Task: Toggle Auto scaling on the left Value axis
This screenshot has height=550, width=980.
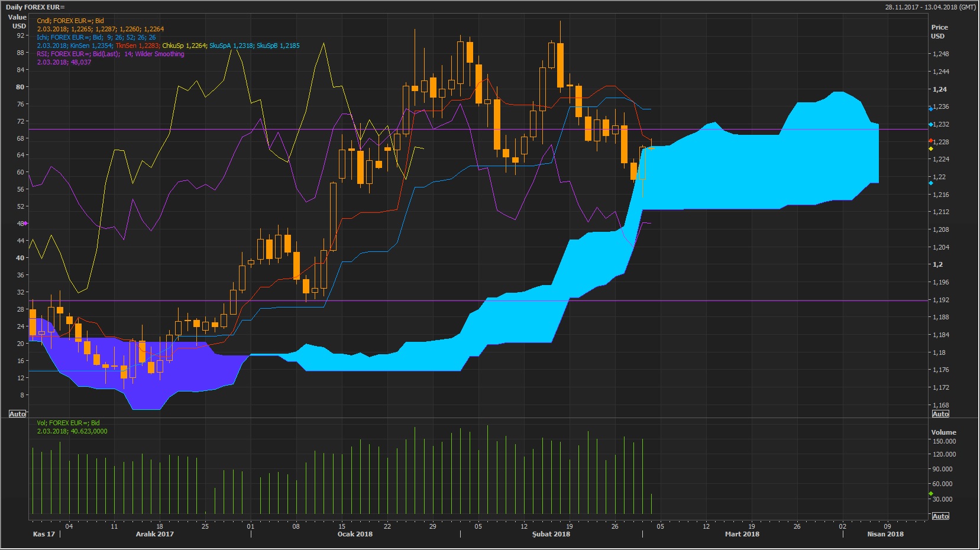Action: 18,414
